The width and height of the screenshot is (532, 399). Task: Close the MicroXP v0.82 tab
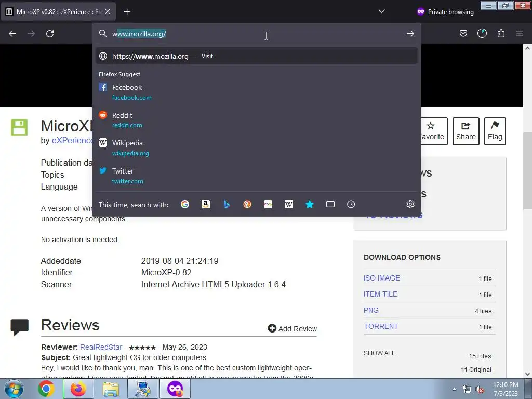point(108,11)
